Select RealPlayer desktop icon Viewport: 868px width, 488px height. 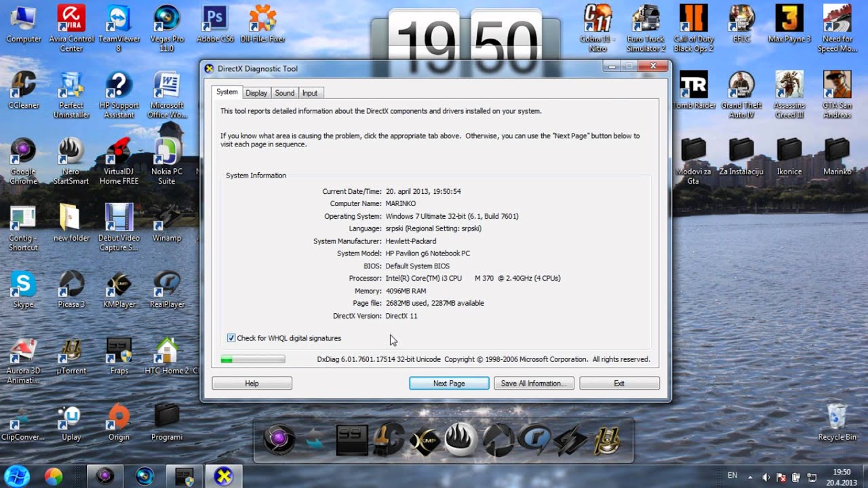167,289
